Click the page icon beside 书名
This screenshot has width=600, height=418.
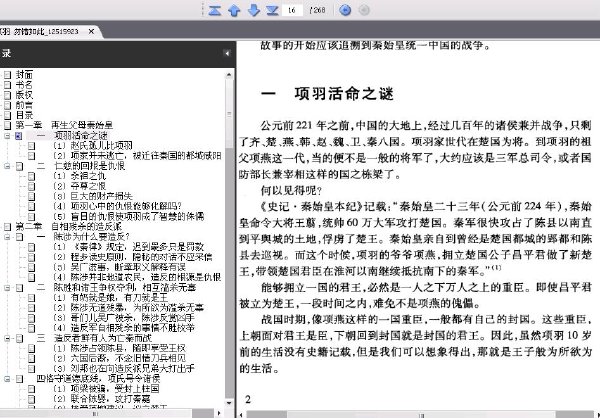pyautogui.click(x=8, y=85)
